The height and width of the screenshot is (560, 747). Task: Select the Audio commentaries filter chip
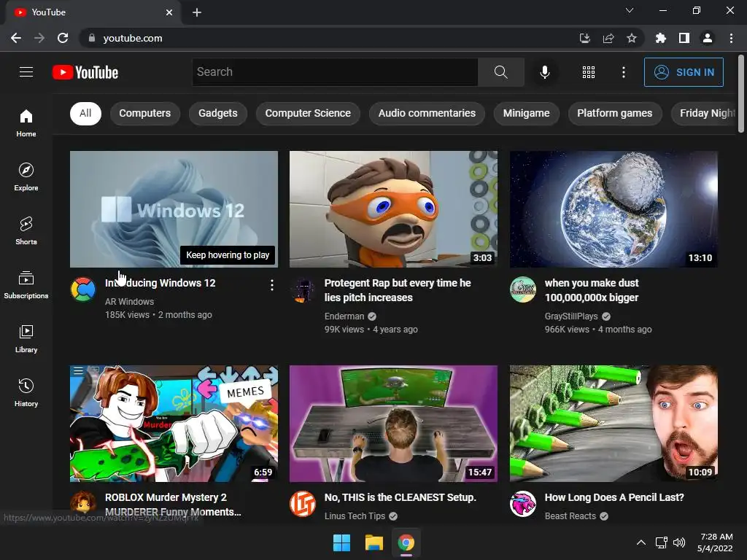coord(427,113)
